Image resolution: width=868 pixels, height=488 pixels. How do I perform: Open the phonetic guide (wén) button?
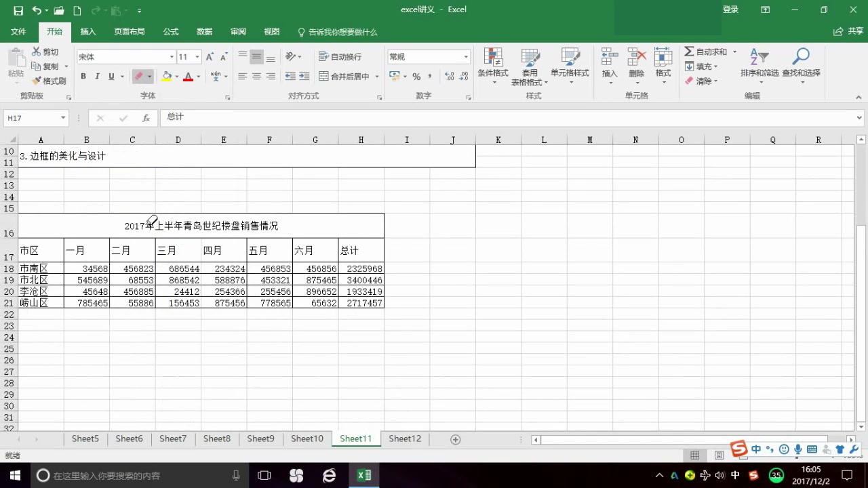point(216,77)
